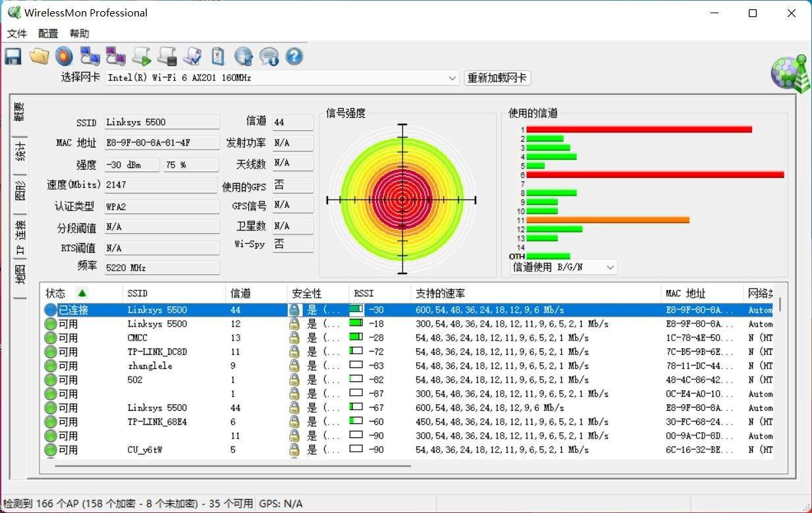Click the green status ball on CMCC row
The width and height of the screenshot is (812, 513).
[x=51, y=338]
